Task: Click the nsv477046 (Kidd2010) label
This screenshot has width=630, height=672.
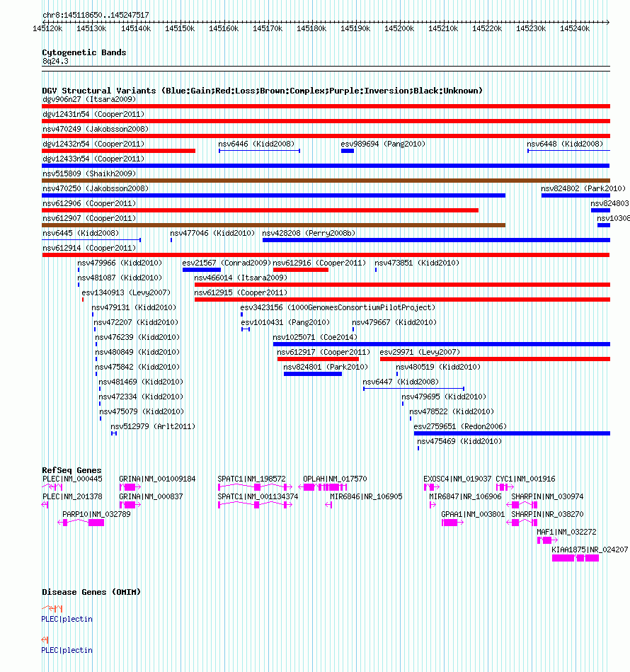Action: pyautogui.click(x=212, y=233)
